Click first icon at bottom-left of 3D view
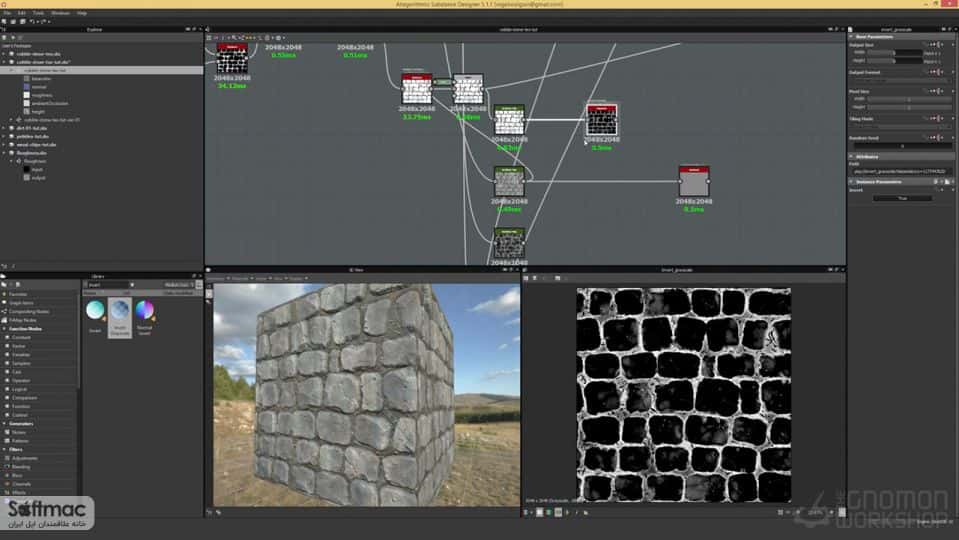The image size is (959, 540). (209, 512)
